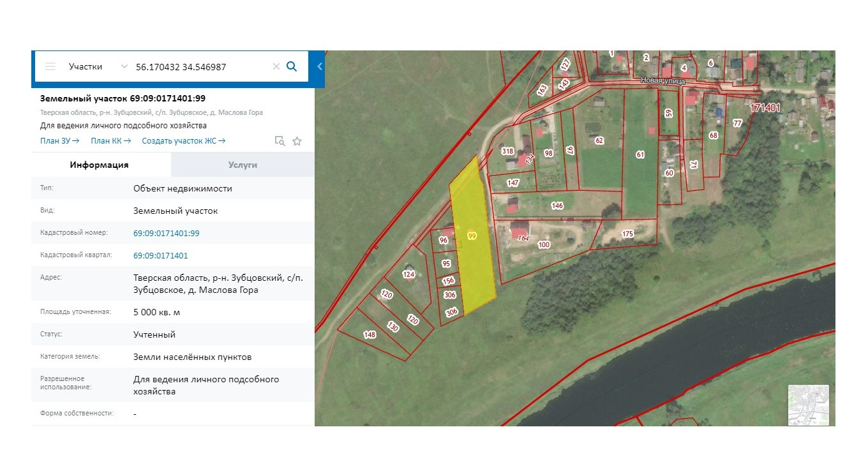The image size is (868, 471).
Task: Collapse the left info panel
Action: coord(319,66)
